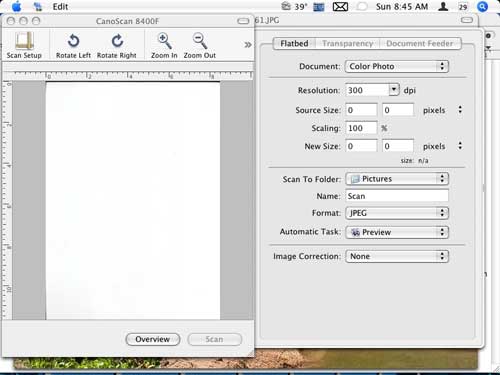Rotate the scan preview left

point(73,46)
